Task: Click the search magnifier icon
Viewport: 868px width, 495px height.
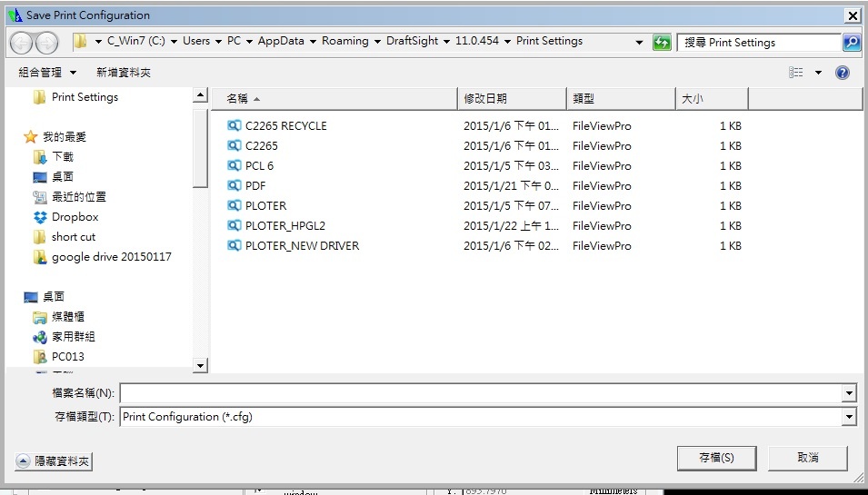Action: pyautogui.click(x=852, y=43)
